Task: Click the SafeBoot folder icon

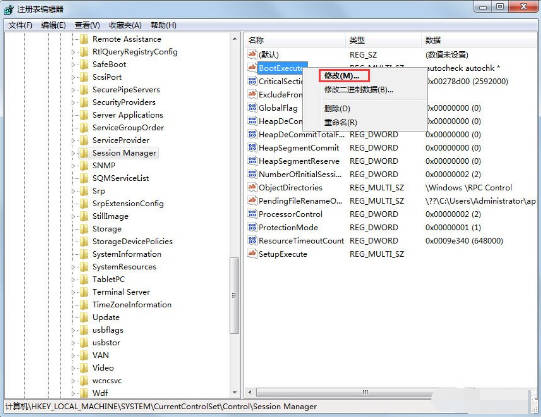Action: (x=84, y=64)
